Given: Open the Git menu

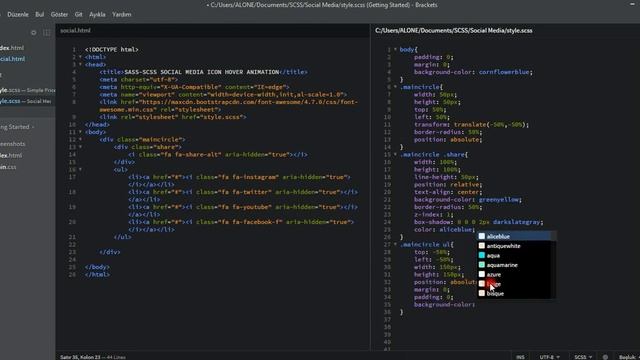Looking at the screenshot, I should 78,14.
